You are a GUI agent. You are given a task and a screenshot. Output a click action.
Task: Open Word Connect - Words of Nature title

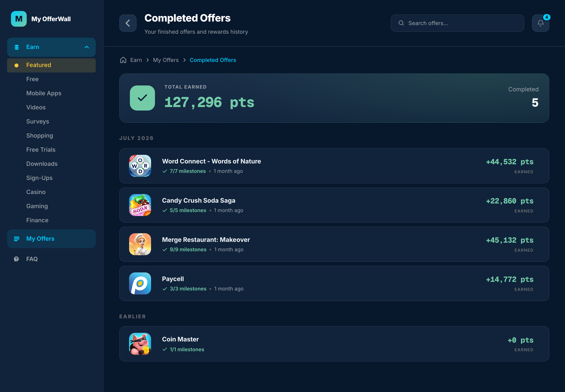(x=211, y=161)
